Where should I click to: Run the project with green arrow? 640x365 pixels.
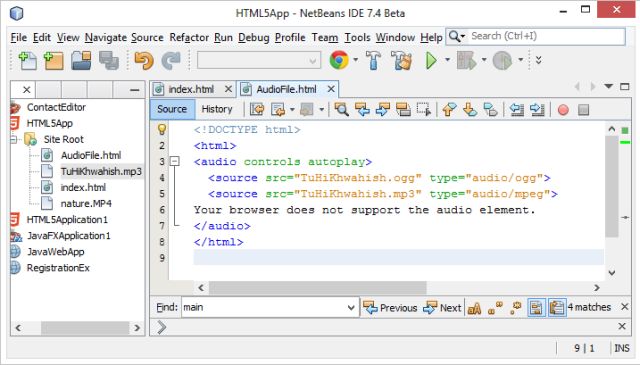pyautogui.click(x=431, y=60)
